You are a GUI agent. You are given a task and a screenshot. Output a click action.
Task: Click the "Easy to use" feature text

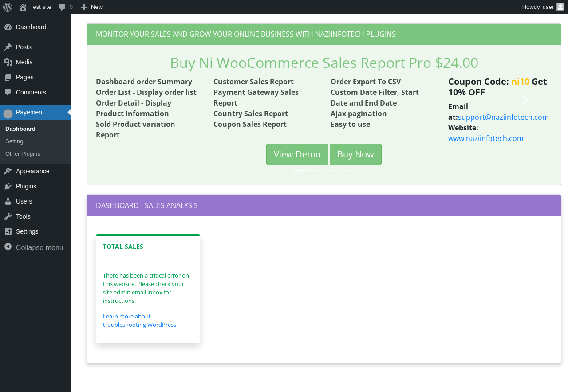coord(350,124)
